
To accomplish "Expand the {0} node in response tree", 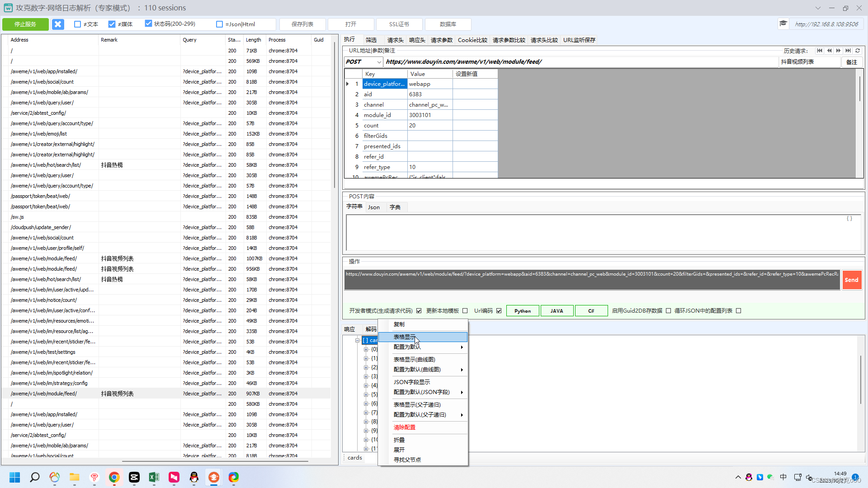I will [366, 349].
